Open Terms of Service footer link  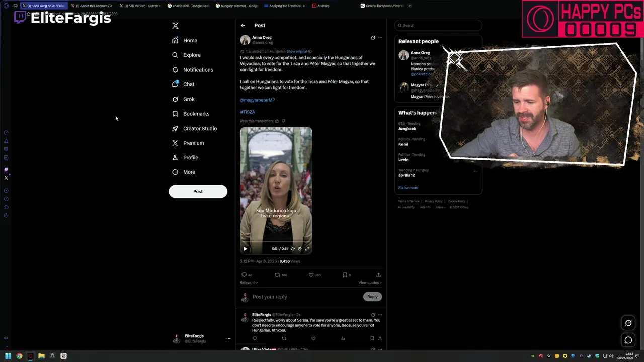[409, 201]
